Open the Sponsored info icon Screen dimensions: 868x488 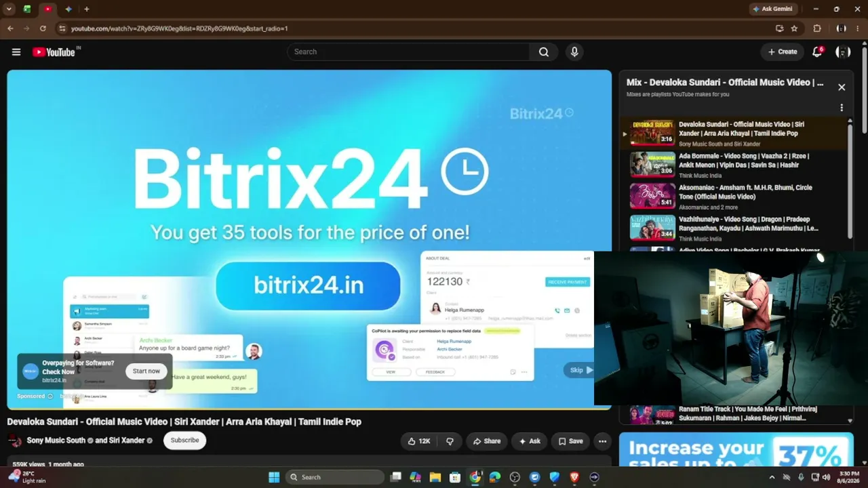point(50,396)
